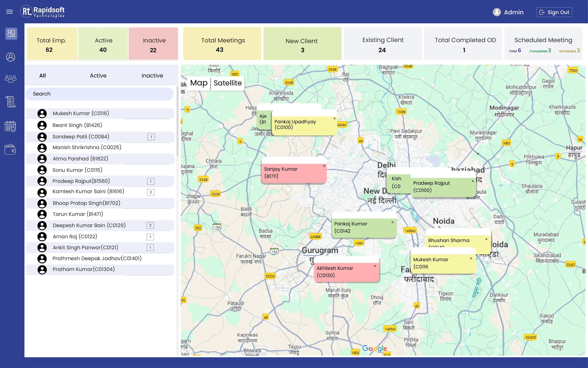The height and width of the screenshot is (368, 588).
Task: Open the New Client 3 card
Action: pos(302,44)
